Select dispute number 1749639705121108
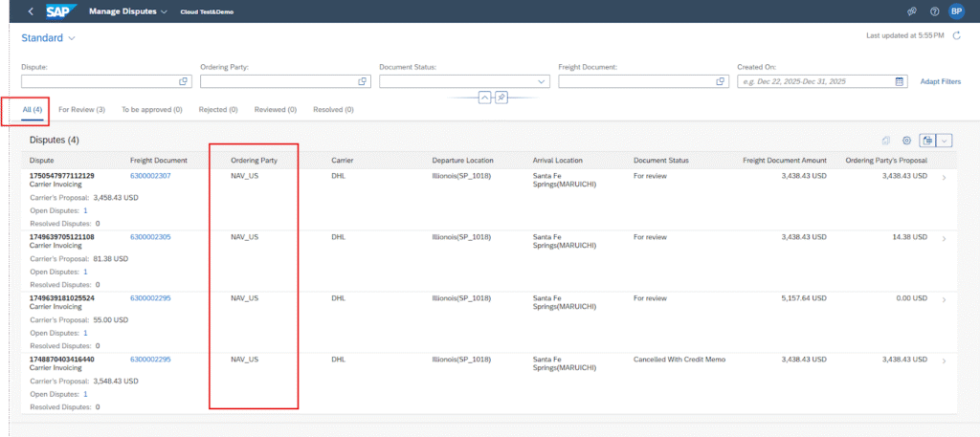The height and width of the screenshot is (437, 980). [x=62, y=237]
